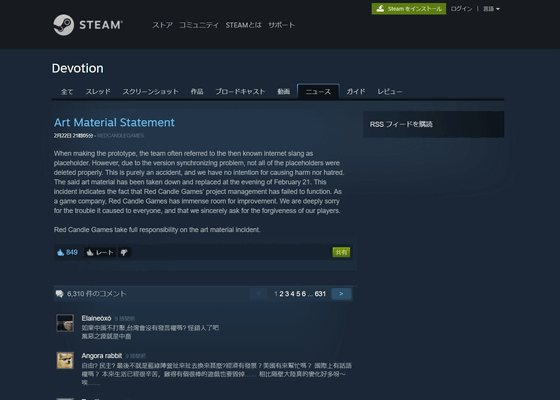Screen dimensions: 560x400
Task: Switch to the スレッド tab
Action: (x=98, y=92)
